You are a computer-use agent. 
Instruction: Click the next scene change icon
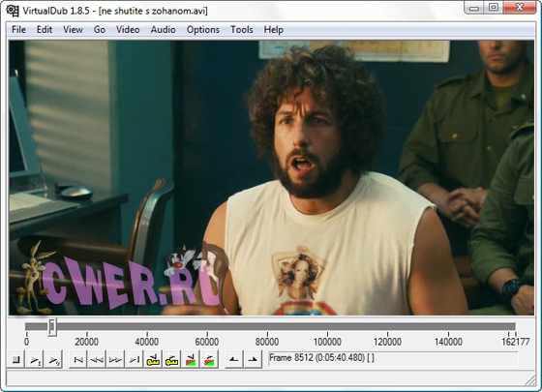[x=209, y=360]
